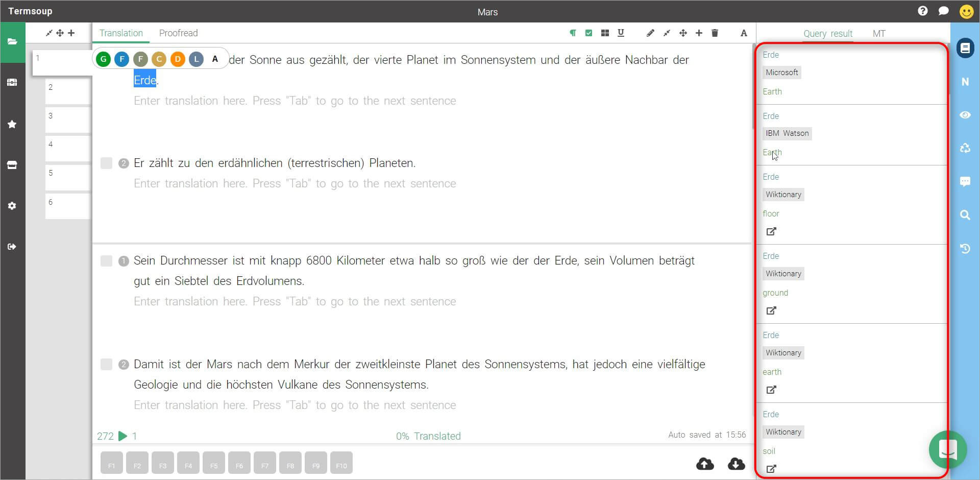This screenshot has height=480, width=980.
Task: Open the store icon in left sidebar
Action: pos(12,165)
